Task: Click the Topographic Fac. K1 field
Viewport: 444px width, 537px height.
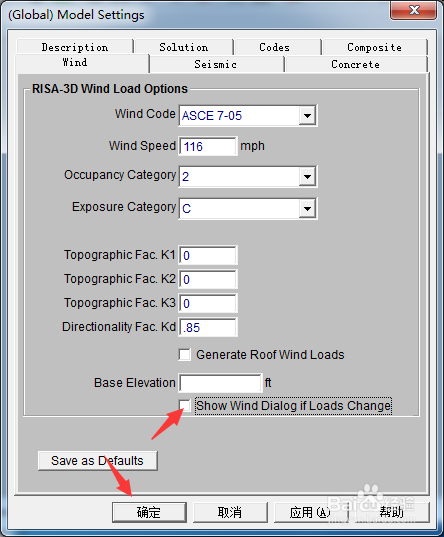Action: click(x=208, y=255)
